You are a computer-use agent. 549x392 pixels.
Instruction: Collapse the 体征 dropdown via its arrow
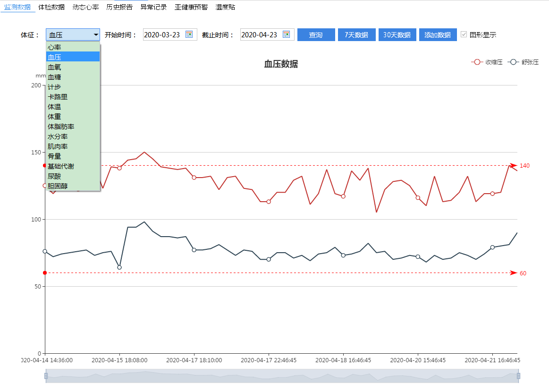[95, 34]
